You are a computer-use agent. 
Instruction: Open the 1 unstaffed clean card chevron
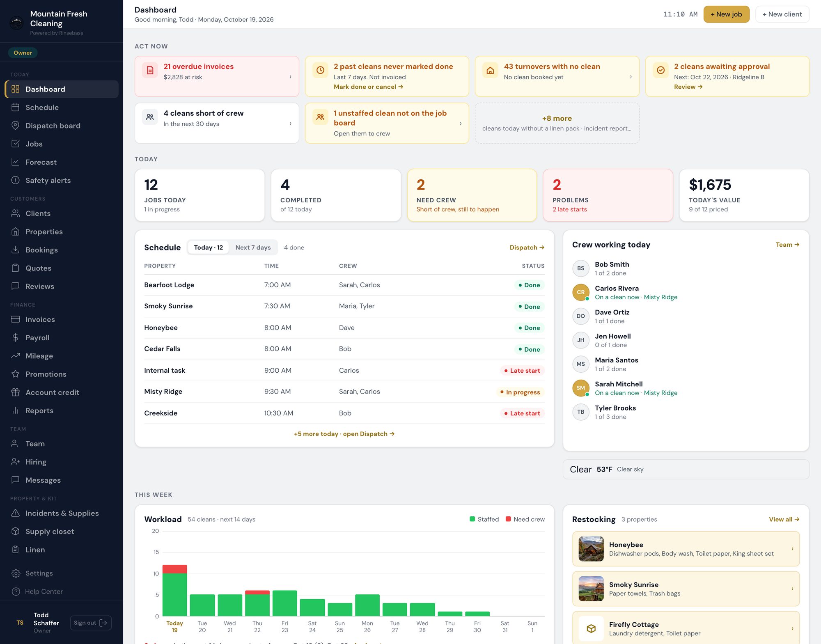pos(461,124)
